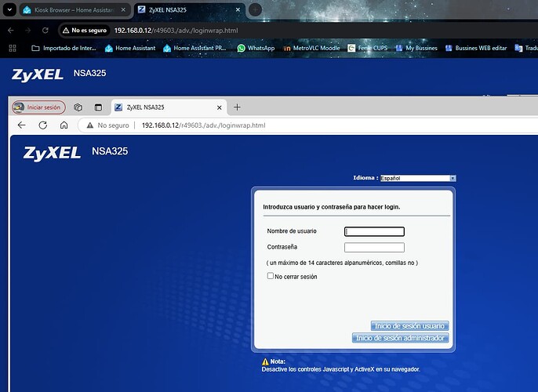This screenshot has width=538, height=392.
Task: Go forward in the outer browser
Action: click(27, 30)
